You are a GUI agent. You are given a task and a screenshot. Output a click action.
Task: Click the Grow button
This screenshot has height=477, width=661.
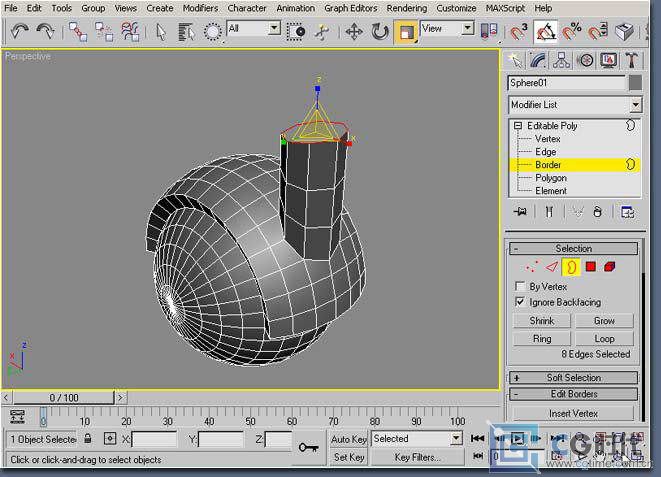point(604,321)
